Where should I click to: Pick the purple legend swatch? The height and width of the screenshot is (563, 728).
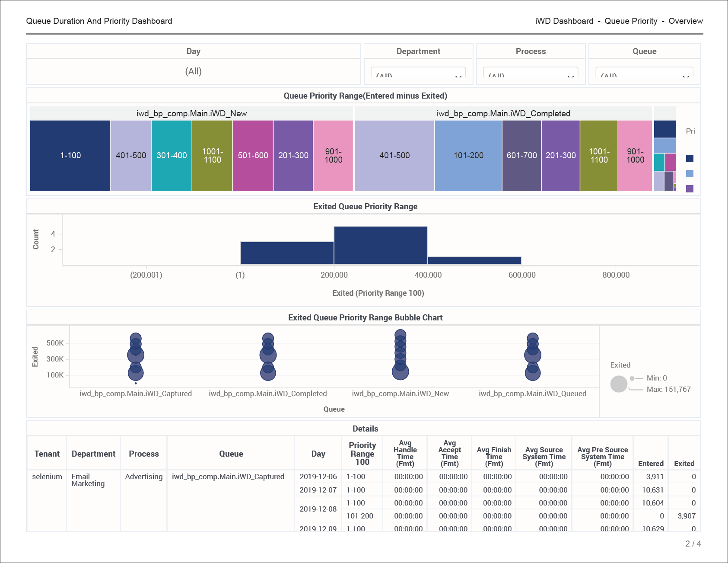690,189
